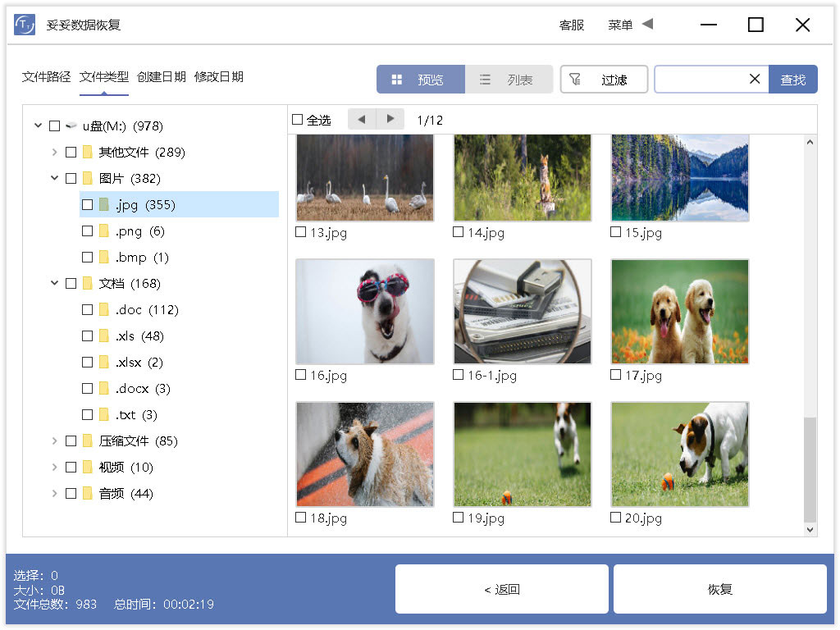Click inside the search input field
Screen dimensions: 840x630
pos(701,80)
